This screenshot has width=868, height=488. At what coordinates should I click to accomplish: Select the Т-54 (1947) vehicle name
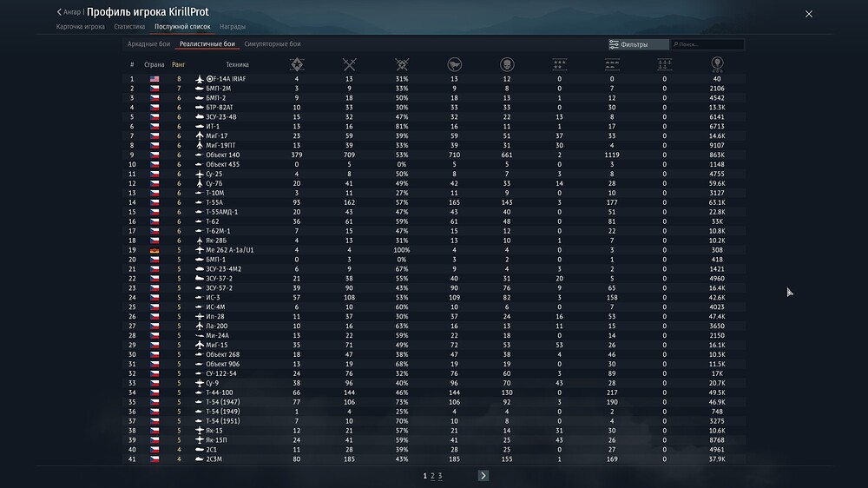(x=222, y=402)
